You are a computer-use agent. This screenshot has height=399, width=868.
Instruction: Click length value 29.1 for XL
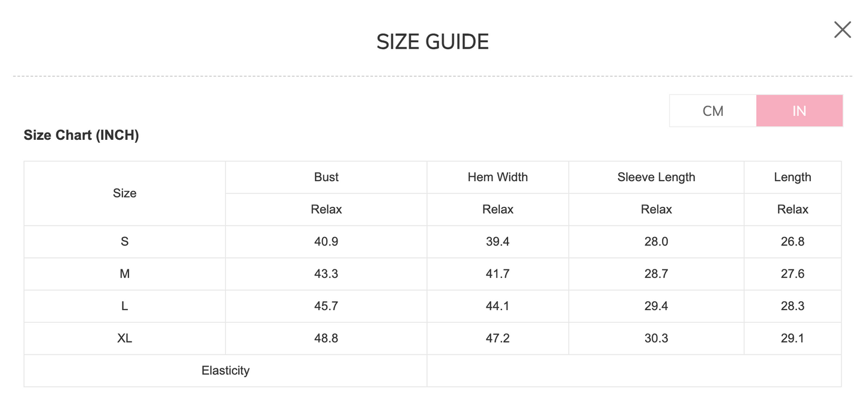(792, 338)
